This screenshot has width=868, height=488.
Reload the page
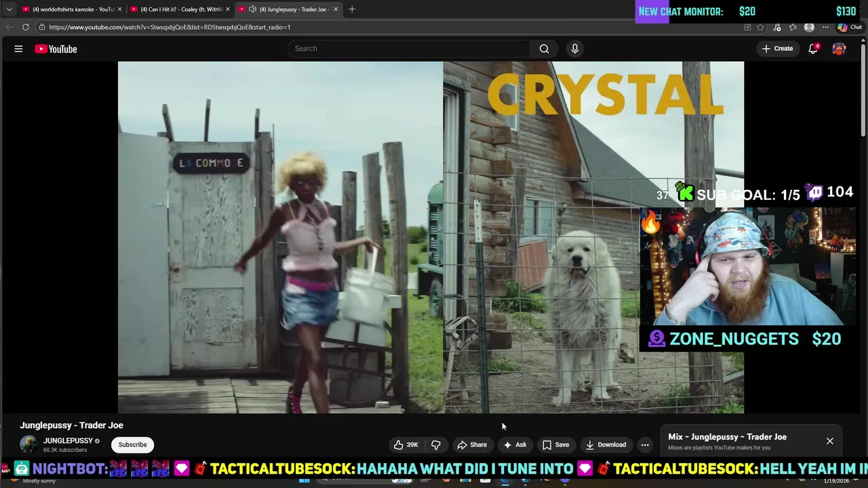(x=26, y=27)
